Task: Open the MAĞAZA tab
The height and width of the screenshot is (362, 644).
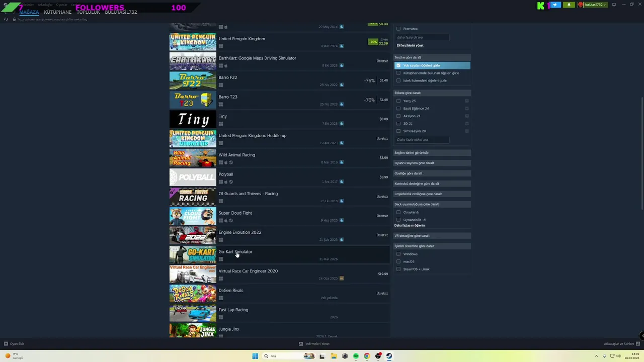Action: (29, 12)
